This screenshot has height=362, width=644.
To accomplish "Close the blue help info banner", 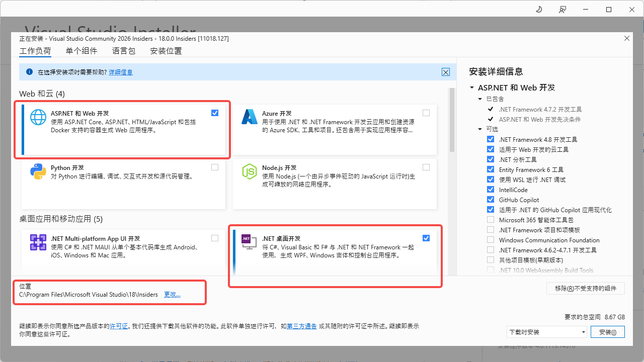I will [445, 72].
